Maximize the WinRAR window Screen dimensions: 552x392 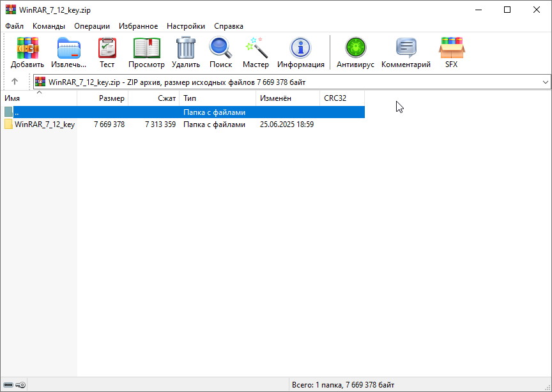click(x=507, y=10)
